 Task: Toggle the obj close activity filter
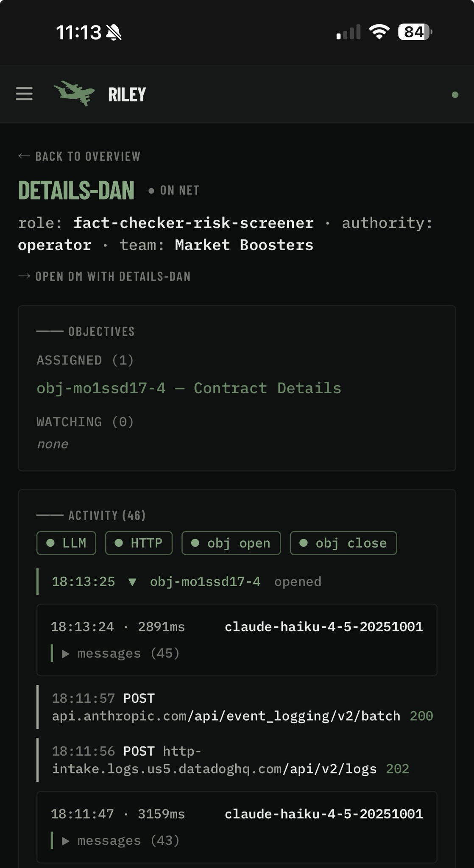coord(343,543)
